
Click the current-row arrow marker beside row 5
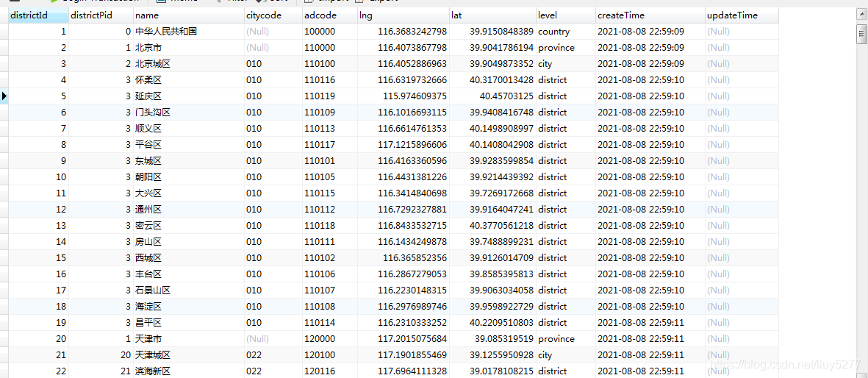(4, 96)
